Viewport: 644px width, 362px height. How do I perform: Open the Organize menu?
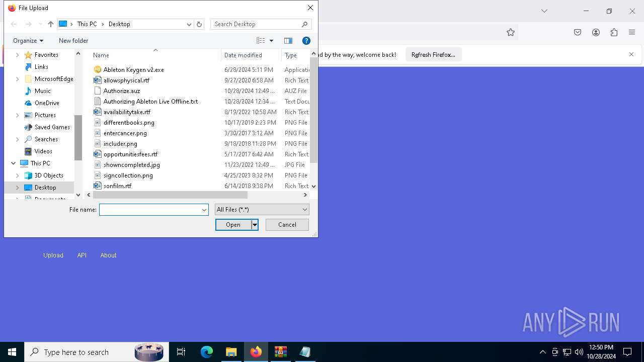pos(28,41)
